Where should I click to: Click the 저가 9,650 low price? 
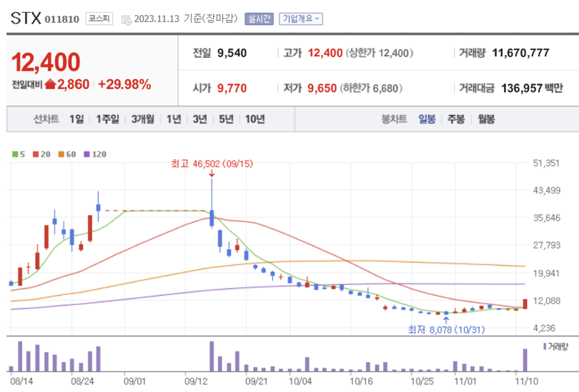coord(322,88)
